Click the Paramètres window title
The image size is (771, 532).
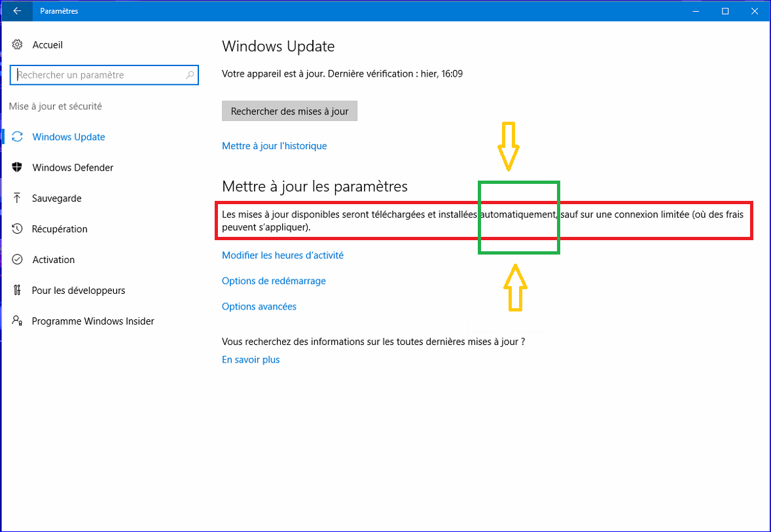pyautogui.click(x=59, y=11)
